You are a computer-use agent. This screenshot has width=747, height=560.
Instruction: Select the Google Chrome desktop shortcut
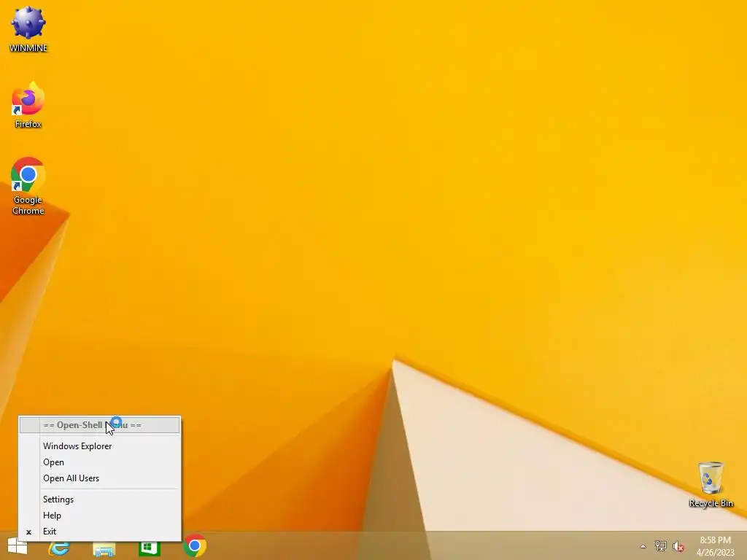[x=28, y=186]
